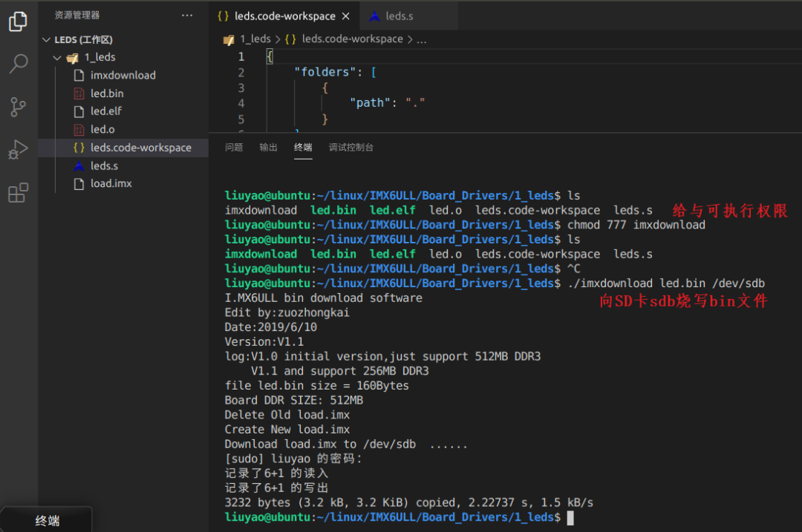The width and height of the screenshot is (802, 532).
Task: Close the leds.code-workspace editor tab
Action: coord(345,16)
